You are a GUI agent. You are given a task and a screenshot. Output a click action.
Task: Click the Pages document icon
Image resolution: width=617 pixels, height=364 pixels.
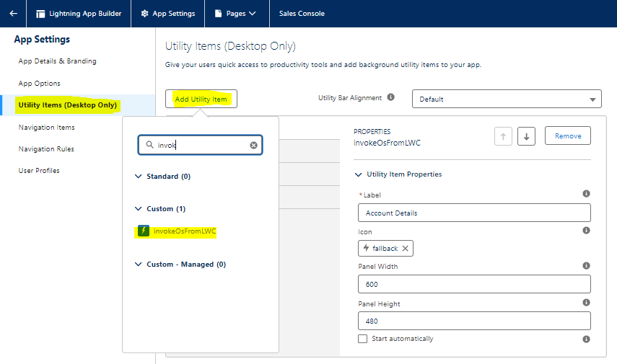[218, 14]
